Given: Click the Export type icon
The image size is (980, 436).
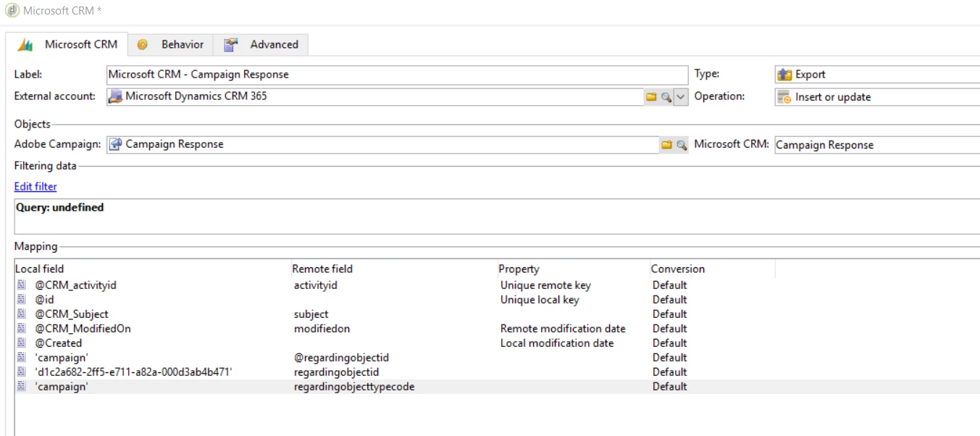Looking at the screenshot, I should point(784,75).
